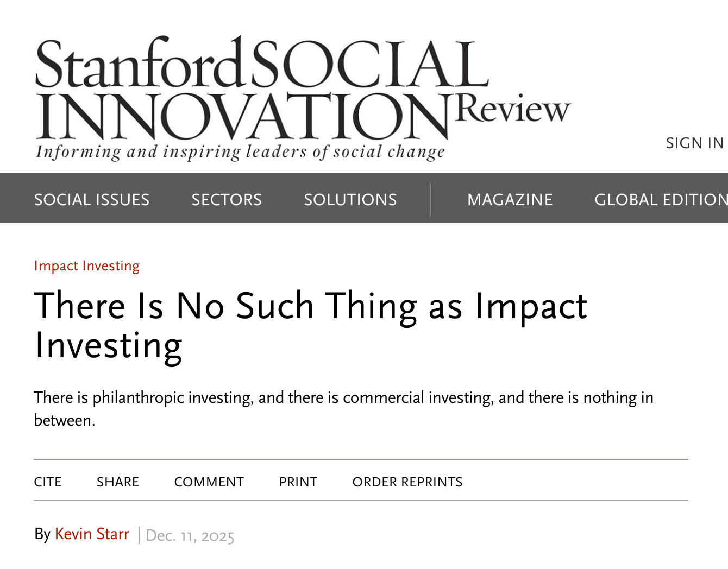The width and height of the screenshot is (728, 569).
Task: Open the SOCIAL ISSUES menu
Action: [92, 200]
